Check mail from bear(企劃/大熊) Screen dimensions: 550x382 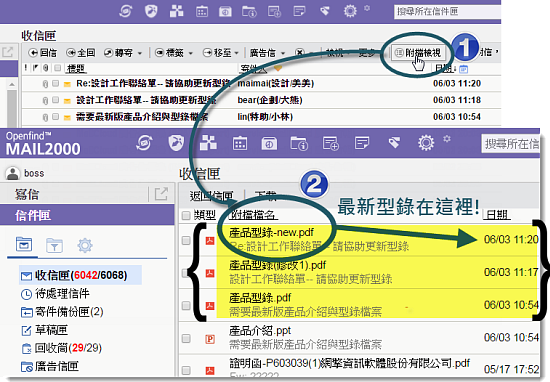(55, 100)
